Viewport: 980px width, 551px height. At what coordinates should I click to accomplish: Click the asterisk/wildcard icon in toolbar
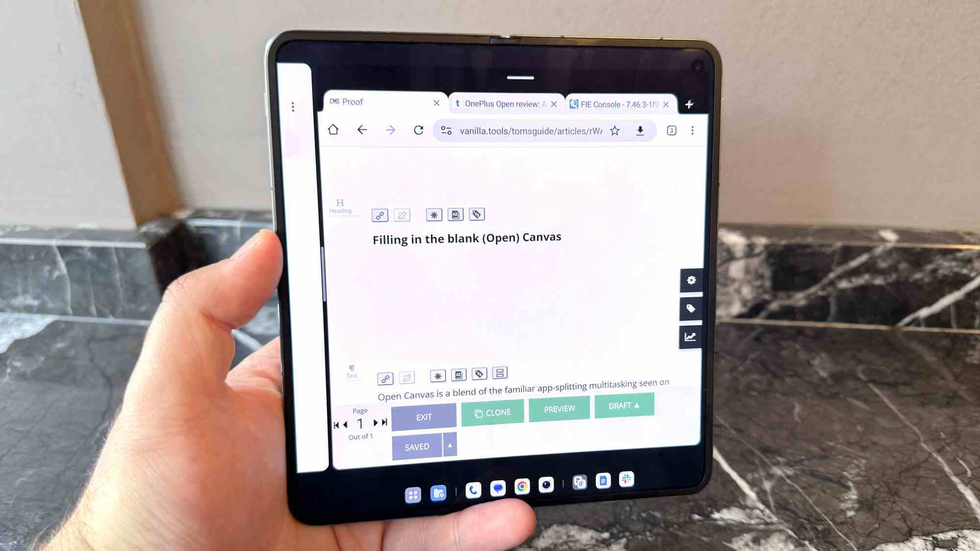pyautogui.click(x=434, y=215)
